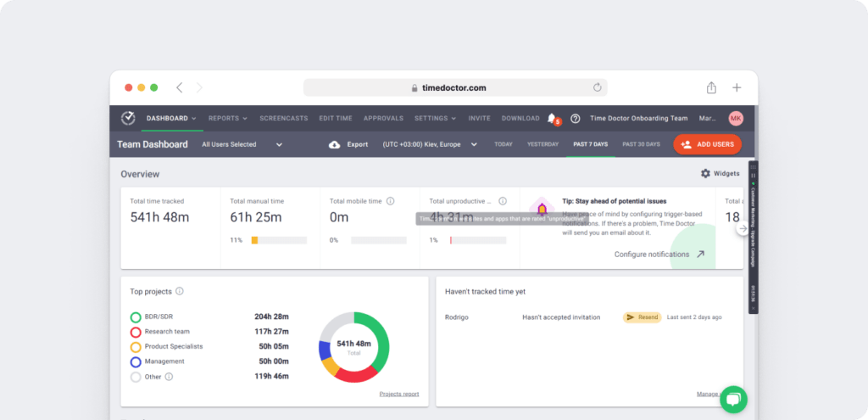868x420 pixels.
Task: Click the browser share icon
Action: click(711, 87)
